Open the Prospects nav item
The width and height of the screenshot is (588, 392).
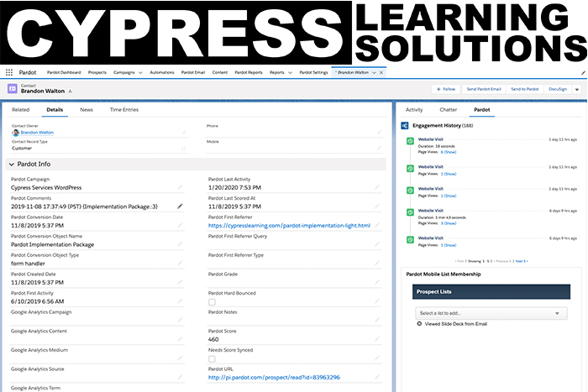coord(97,73)
